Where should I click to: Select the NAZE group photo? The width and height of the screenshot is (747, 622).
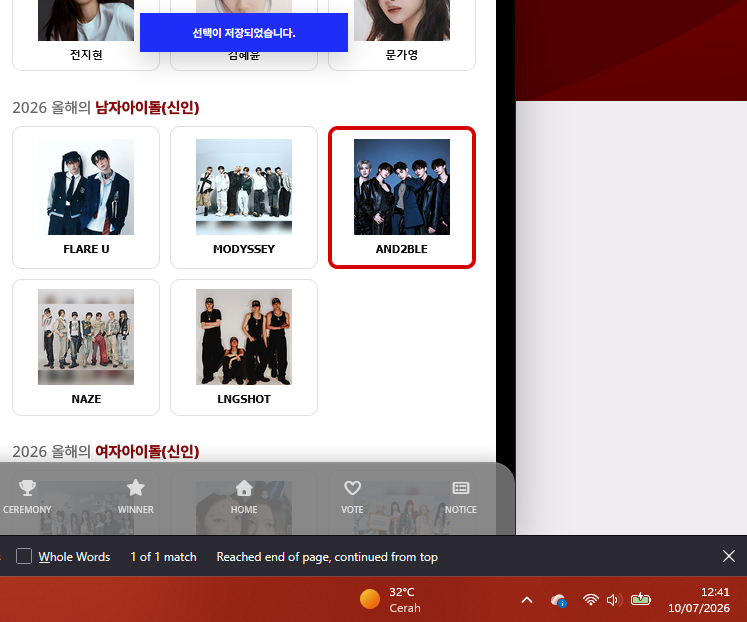[86, 337]
